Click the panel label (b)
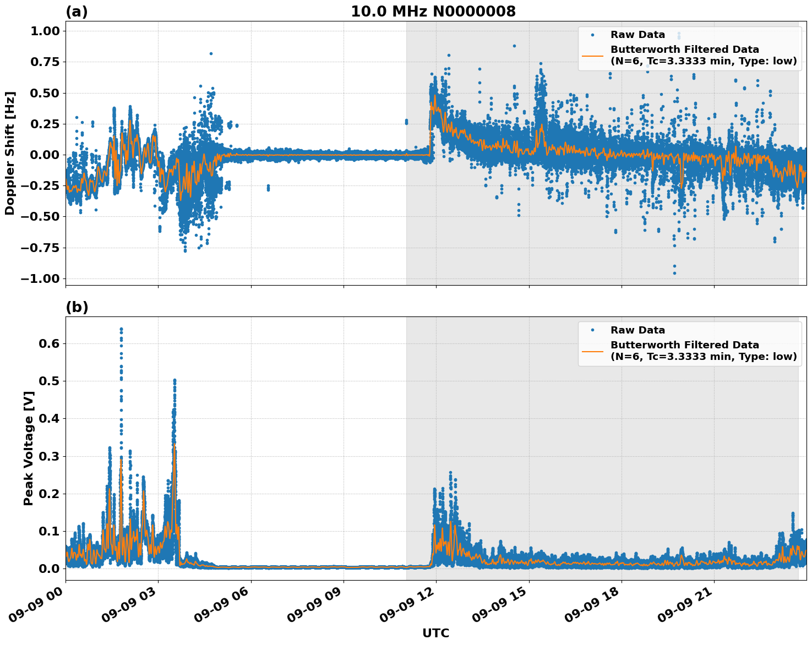 77,307
